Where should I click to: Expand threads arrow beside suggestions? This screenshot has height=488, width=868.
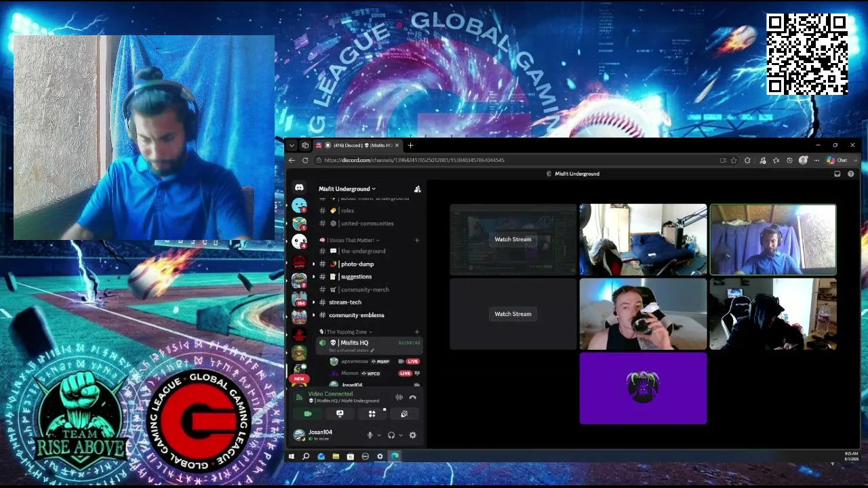pos(313,277)
